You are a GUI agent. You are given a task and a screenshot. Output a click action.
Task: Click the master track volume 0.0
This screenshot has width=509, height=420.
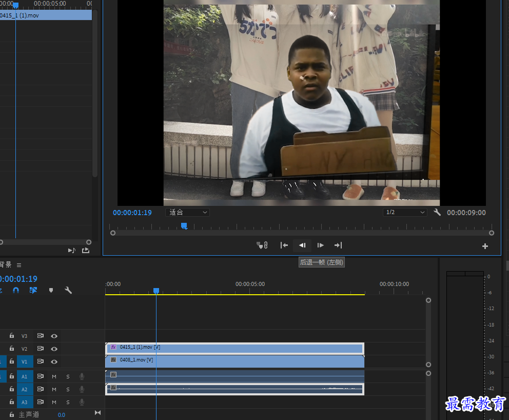point(62,415)
